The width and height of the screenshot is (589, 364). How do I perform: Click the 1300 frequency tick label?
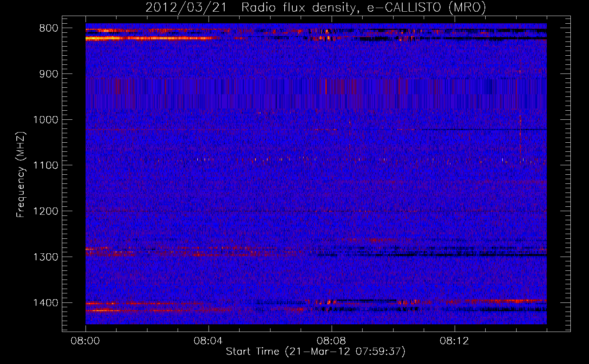[46, 257]
